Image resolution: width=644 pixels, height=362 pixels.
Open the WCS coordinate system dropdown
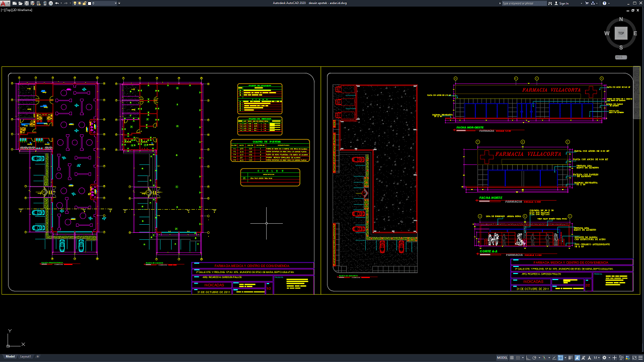click(x=621, y=57)
